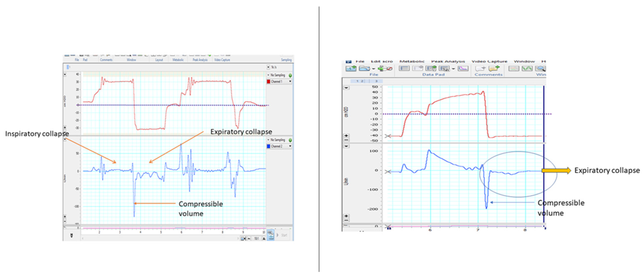Image resolution: width=644 pixels, height=277 pixels.
Task: Click the Metabolic menu in right window
Action: (412, 61)
